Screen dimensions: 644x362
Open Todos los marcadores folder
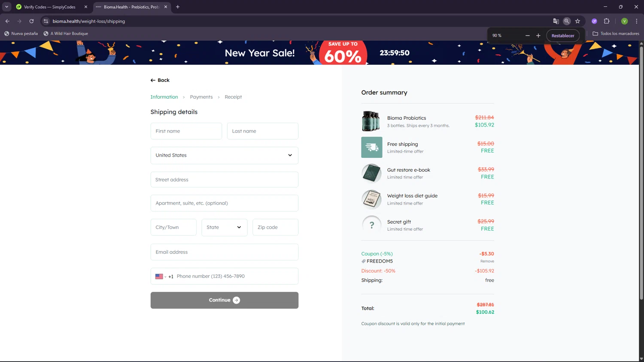(x=616, y=33)
